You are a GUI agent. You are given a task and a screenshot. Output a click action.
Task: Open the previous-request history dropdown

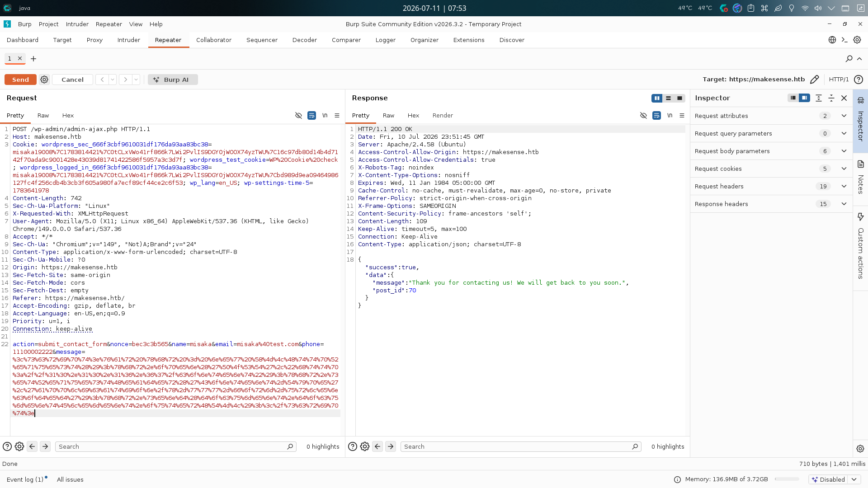coord(113,80)
